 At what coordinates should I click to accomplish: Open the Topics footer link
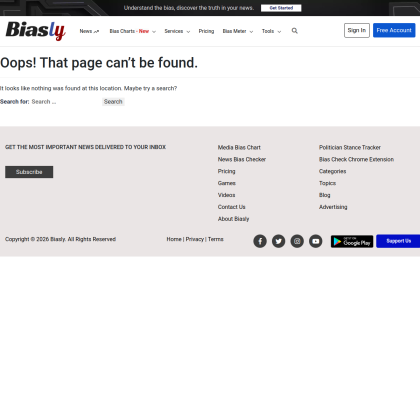click(327, 183)
